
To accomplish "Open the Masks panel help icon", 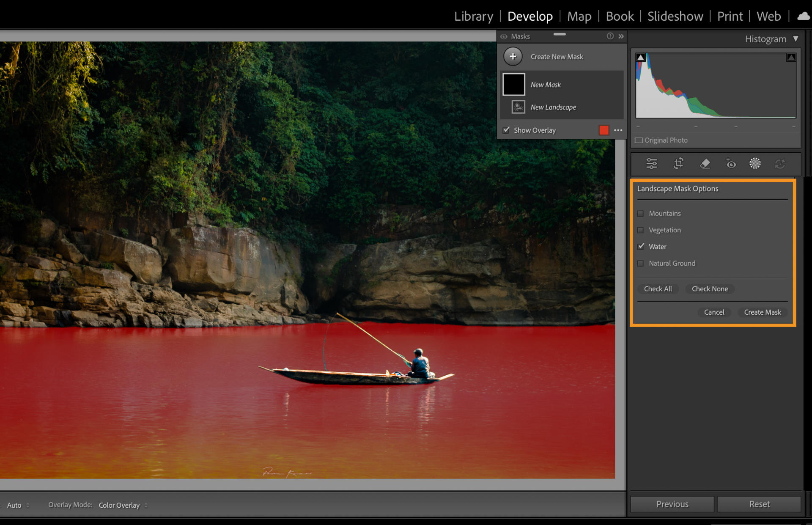I will tap(610, 36).
